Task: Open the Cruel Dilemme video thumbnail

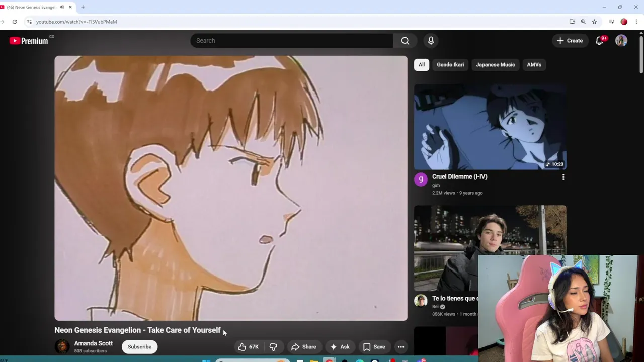Action: tap(490, 127)
